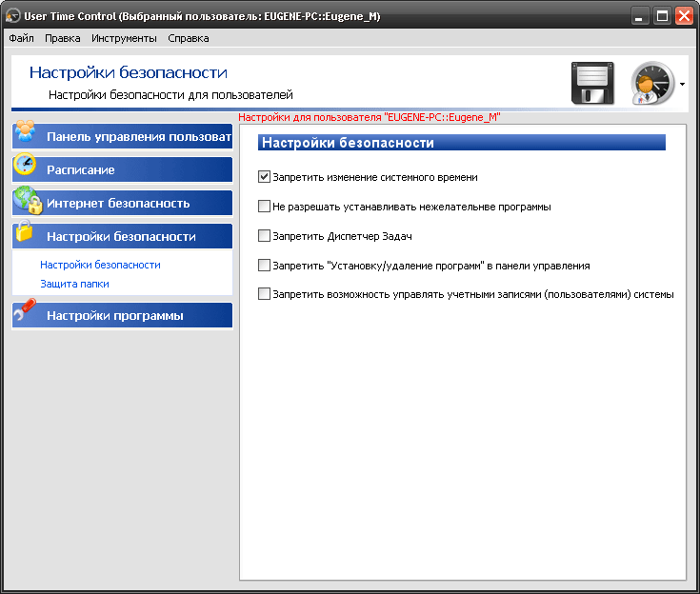
Task: Open the user selection dropdown arrow
Action: tap(683, 85)
